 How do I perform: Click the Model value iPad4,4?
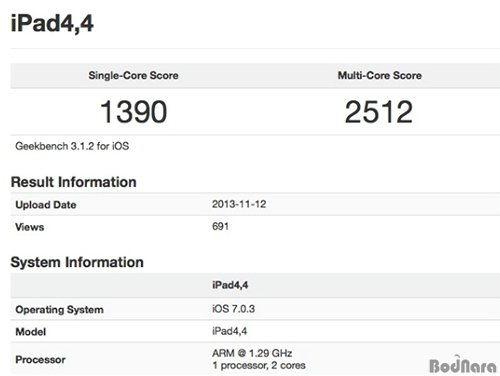[x=229, y=331]
